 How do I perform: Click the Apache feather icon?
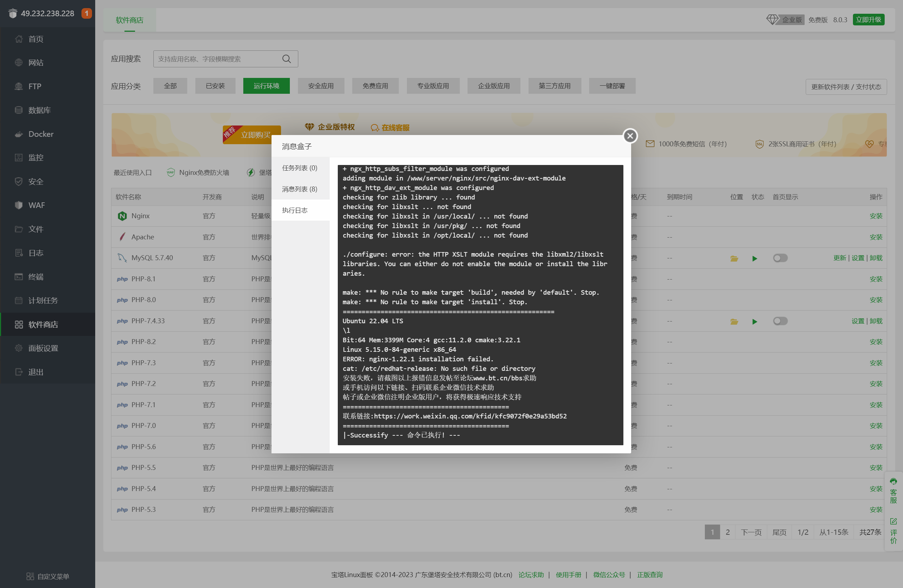click(122, 237)
